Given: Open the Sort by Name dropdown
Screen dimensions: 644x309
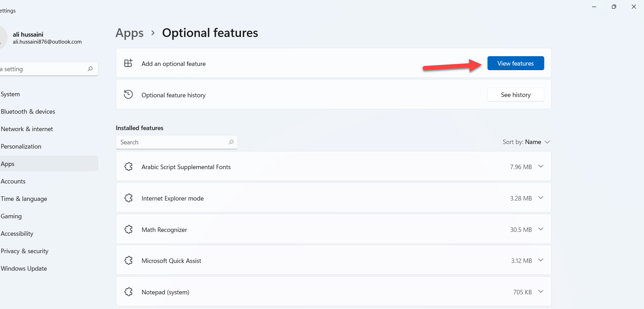Looking at the screenshot, I should point(526,142).
